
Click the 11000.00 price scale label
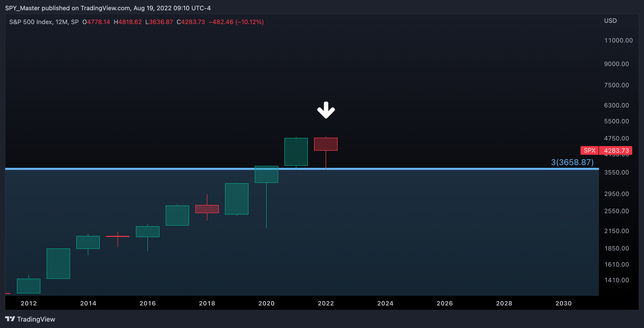pyautogui.click(x=618, y=40)
